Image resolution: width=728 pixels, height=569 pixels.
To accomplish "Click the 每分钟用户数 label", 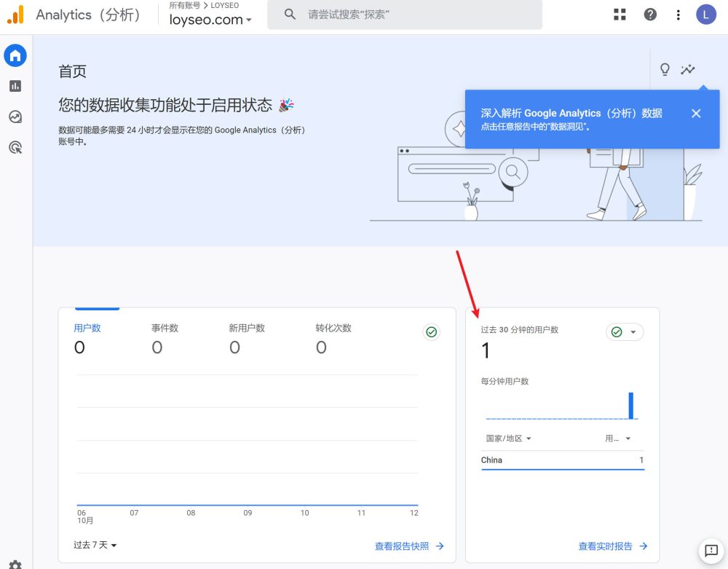I will 505,381.
